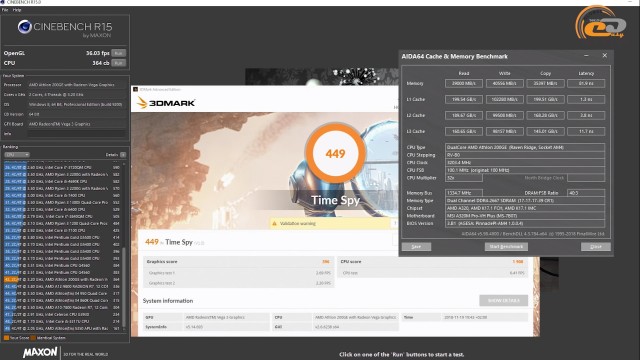Click Save button in AIDA64 window
This screenshot has height=360, width=640.
click(416, 247)
